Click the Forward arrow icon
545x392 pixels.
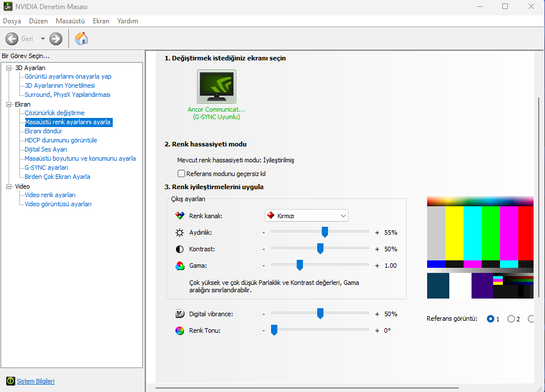(56, 39)
